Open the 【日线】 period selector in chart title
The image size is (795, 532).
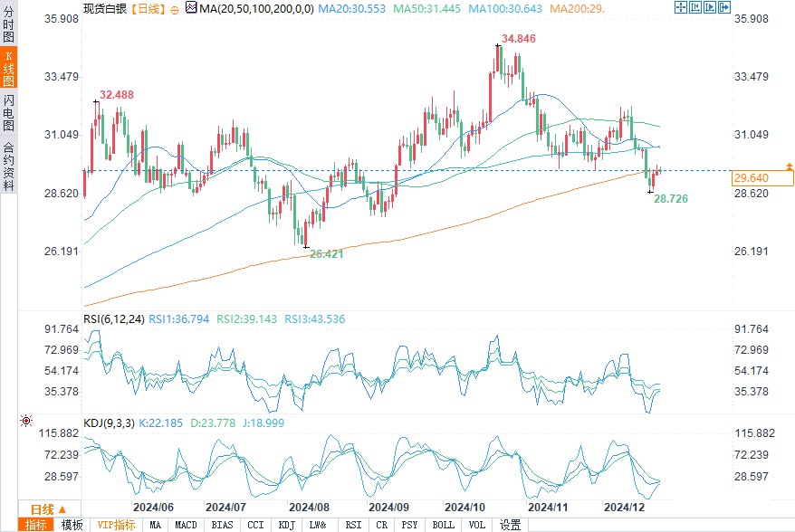point(146,9)
